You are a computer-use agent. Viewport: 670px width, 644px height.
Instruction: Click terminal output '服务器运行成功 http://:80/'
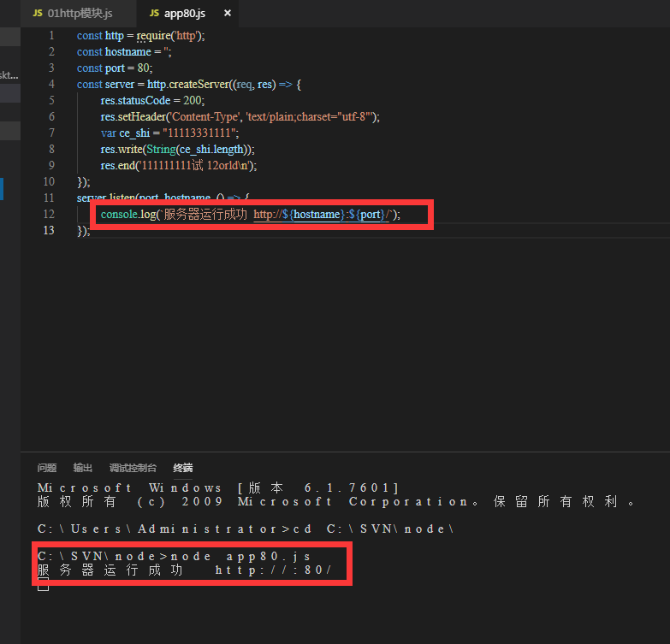click(184, 570)
